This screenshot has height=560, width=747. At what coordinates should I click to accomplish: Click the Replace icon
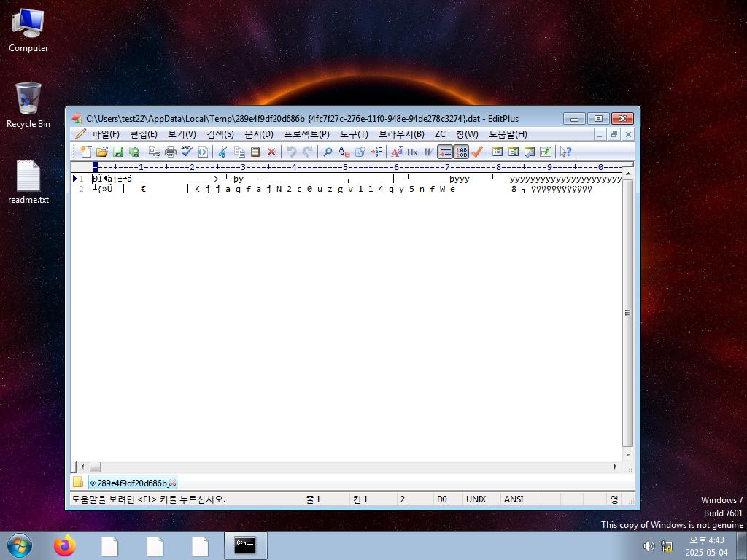point(344,152)
